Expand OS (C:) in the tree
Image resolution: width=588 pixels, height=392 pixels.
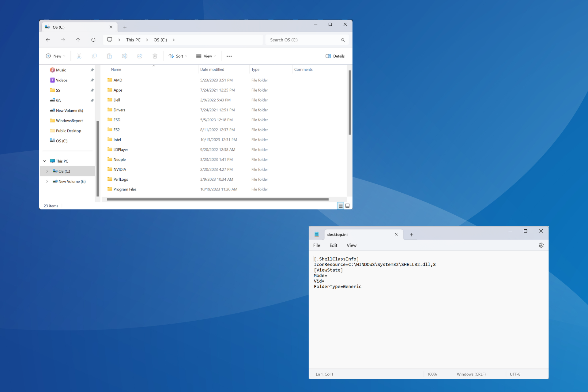tap(47, 171)
